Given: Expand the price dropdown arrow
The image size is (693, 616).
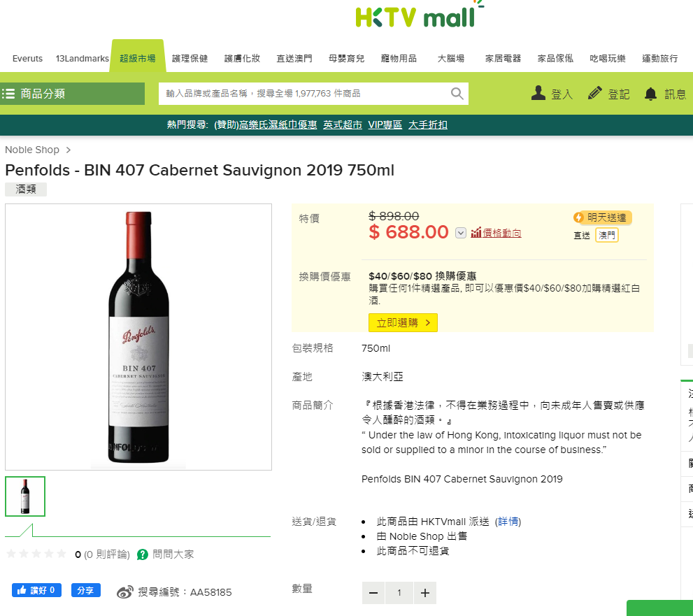Looking at the screenshot, I should pos(460,233).
